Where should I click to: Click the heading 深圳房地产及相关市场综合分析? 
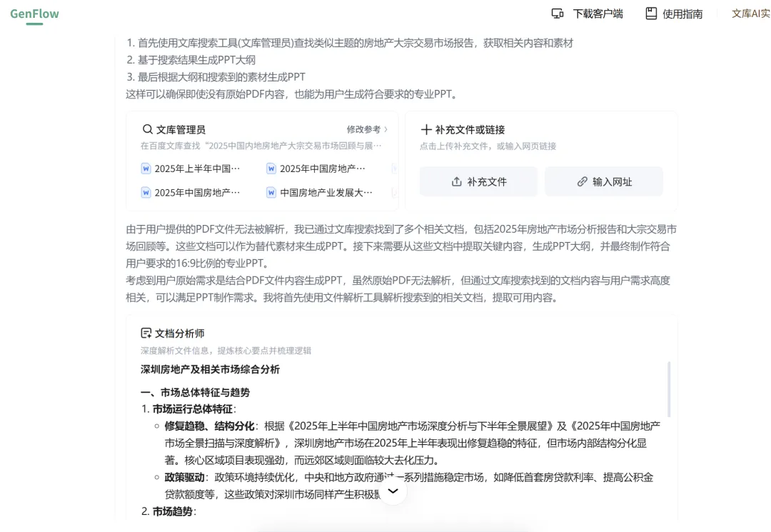point(210,369)
